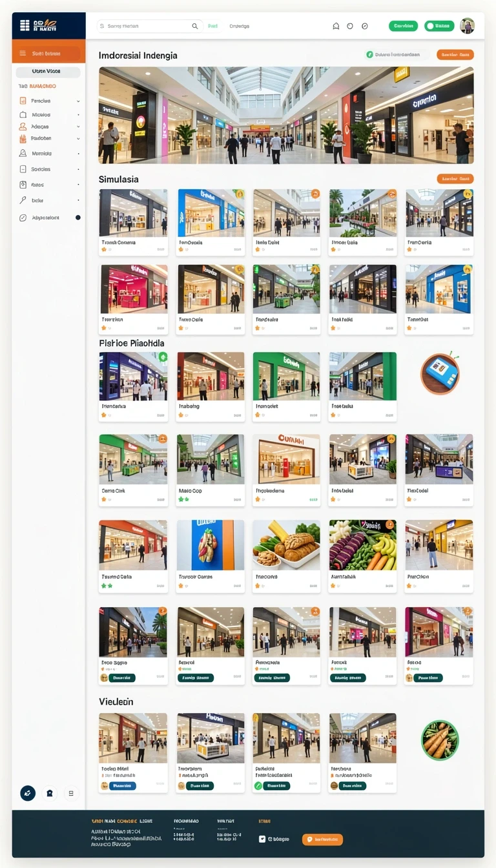
Task: Select the green highlighted tab next to the search box
Action: pyautogui.click(x=212, y=26)
